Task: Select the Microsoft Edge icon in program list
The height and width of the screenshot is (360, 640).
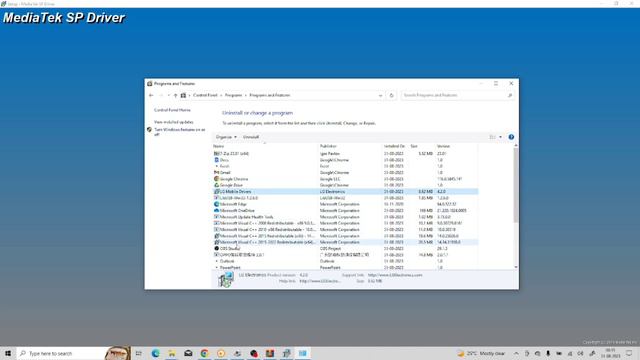Action: pyautogui.click(x=216, y=204)
